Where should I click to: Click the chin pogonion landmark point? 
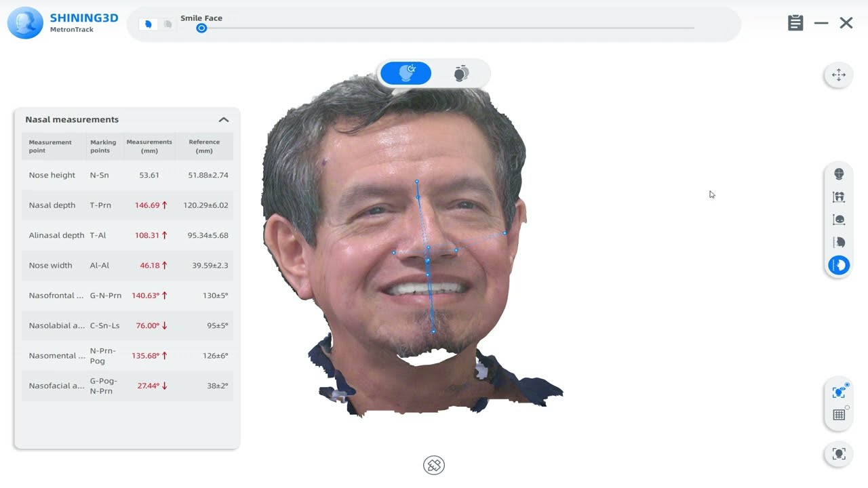(x=433, y=331)
